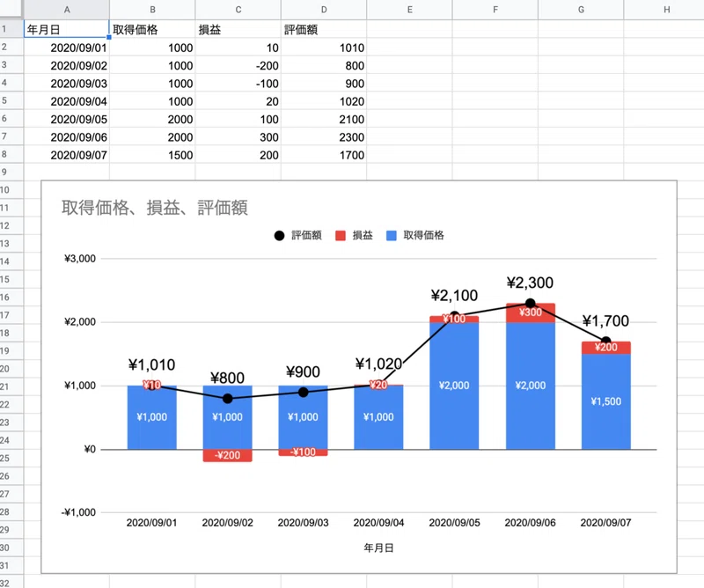Select the date cell 2020/09/07
The width and height of the screenshot is (704, 588).
(x=67, y=155)
